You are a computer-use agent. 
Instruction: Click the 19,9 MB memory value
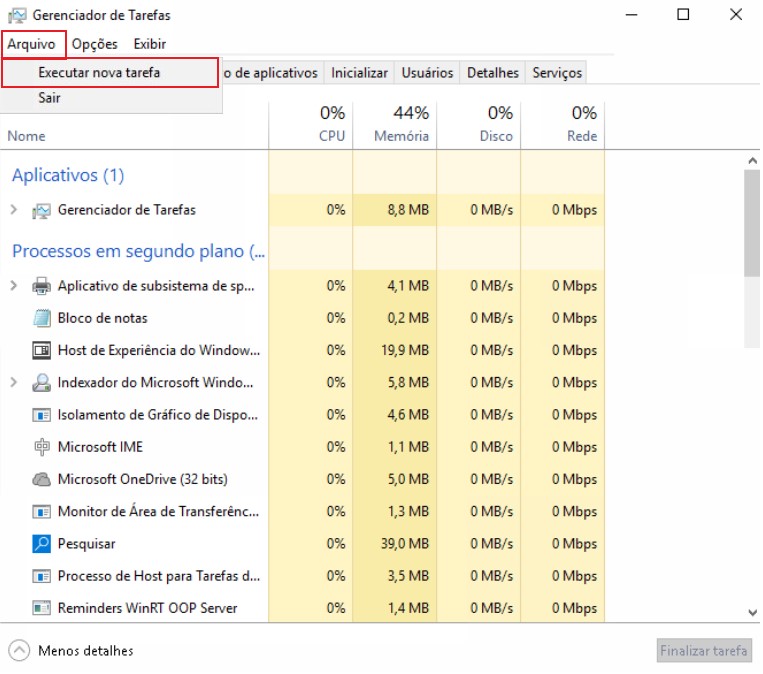pyautogui.click(x=405, y=350)
